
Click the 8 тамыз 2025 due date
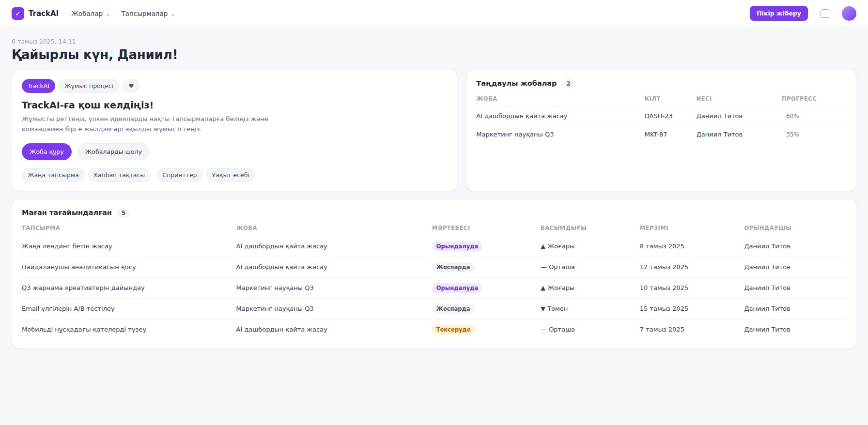[x=662, y=246]
